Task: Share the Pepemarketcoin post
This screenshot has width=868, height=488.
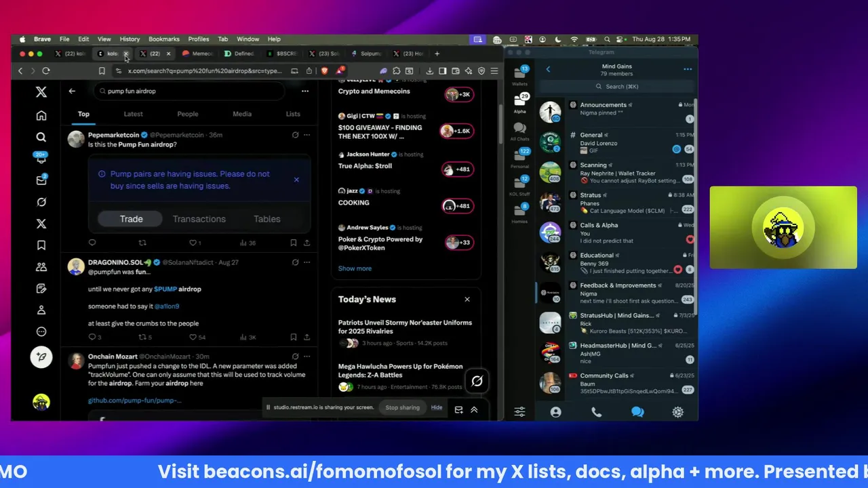Action: (307, 243)
